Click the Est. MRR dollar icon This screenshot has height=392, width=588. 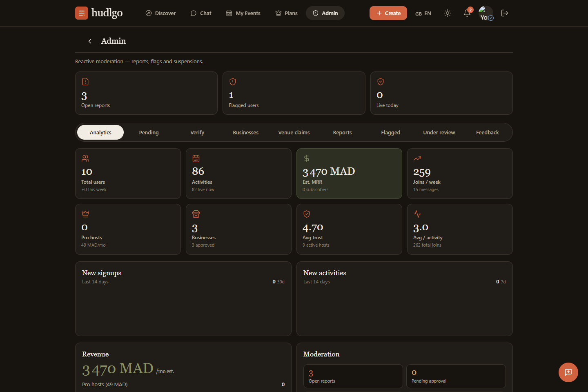[x=307, y=158]
